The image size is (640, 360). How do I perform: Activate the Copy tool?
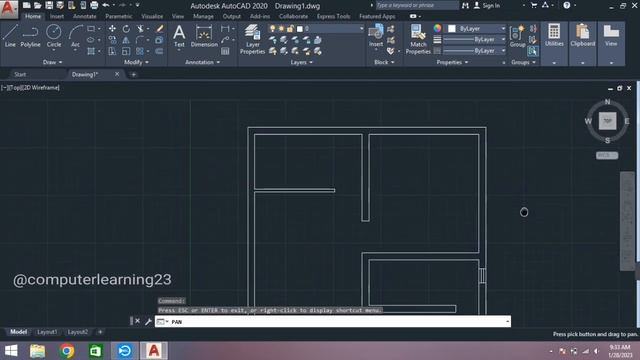click(x=112, y=40)
